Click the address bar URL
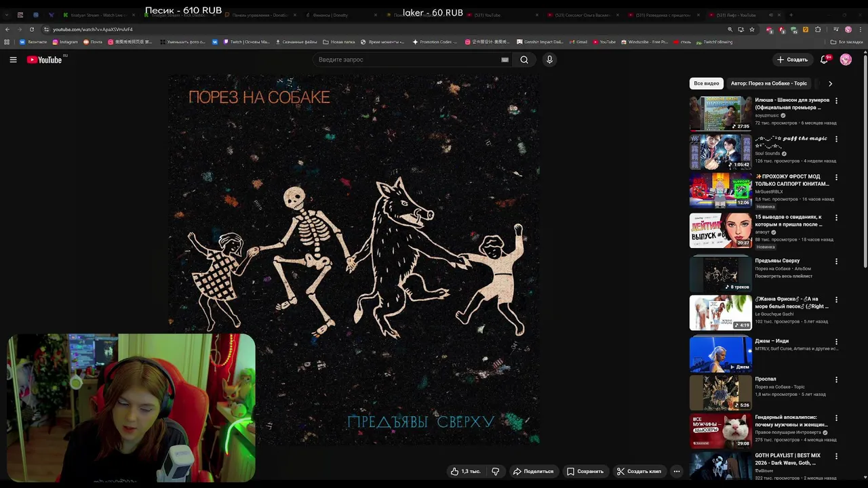The width and height of the screenshot is (868, 488). 93,29
